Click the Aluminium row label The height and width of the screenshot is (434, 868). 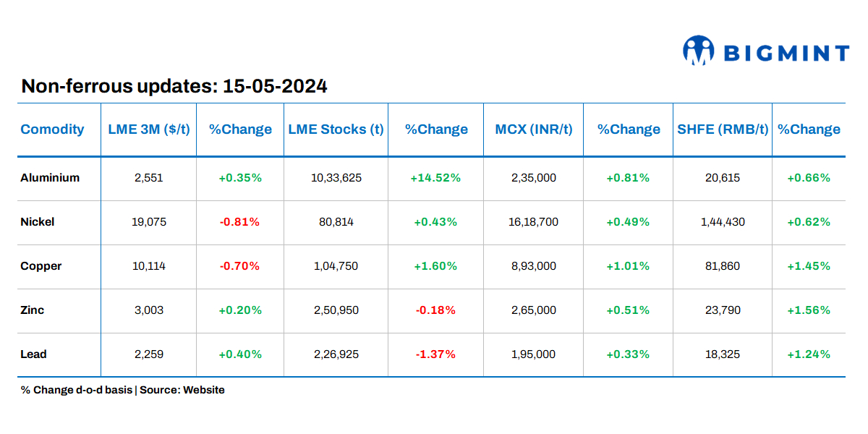pos(50,177)
